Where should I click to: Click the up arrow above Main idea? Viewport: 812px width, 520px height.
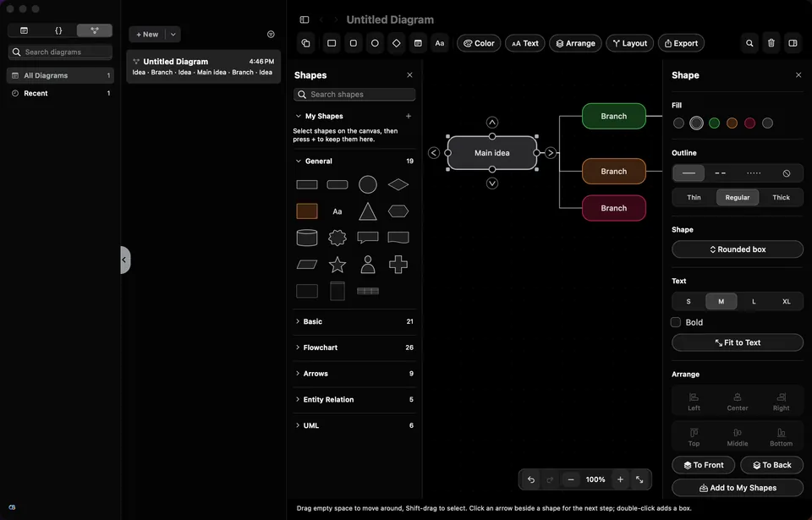tap(492, 123)
